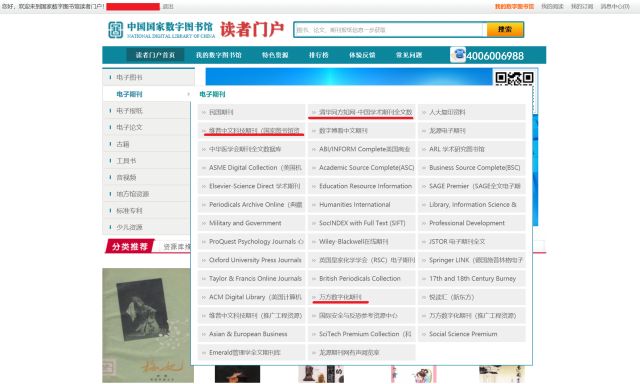The width and height of the screenshot is (640, 384).
Task: Open 中华医学会期刊全文数据库 link
Action: point(245,149)
